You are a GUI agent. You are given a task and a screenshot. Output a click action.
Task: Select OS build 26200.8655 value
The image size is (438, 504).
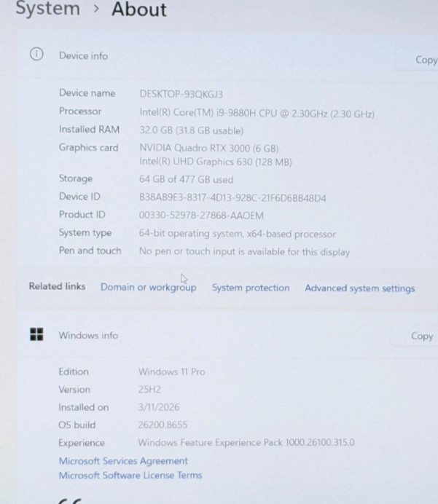pos(163,425)
